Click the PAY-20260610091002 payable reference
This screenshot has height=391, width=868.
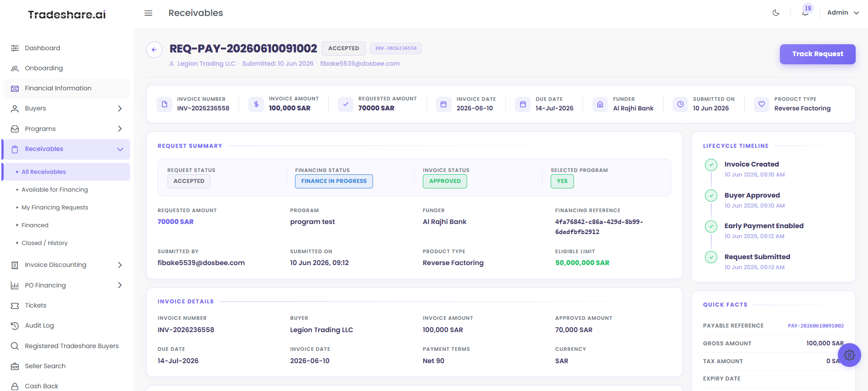pos(815,326)
